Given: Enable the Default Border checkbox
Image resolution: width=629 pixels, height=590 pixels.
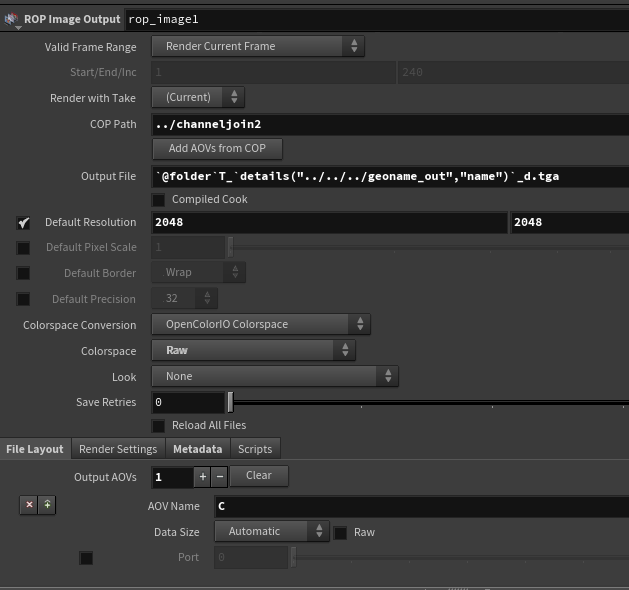Looking at the screenshot, I should [23, 274].
